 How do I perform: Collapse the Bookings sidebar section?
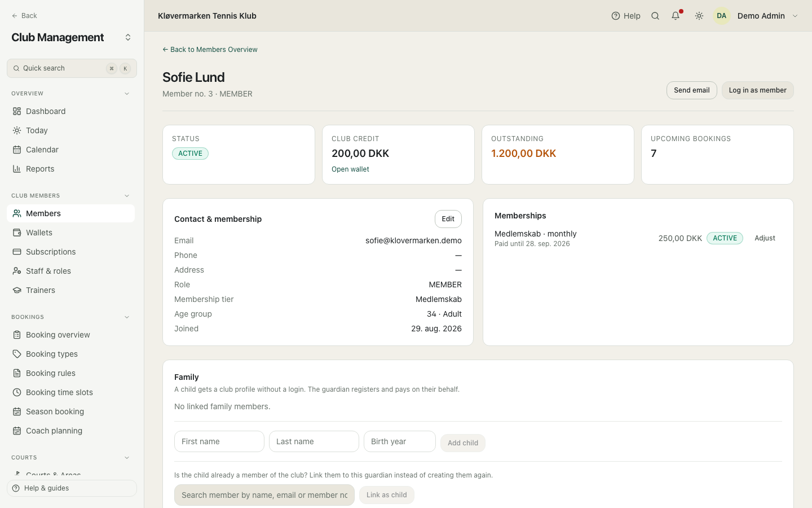coord(127,317)
